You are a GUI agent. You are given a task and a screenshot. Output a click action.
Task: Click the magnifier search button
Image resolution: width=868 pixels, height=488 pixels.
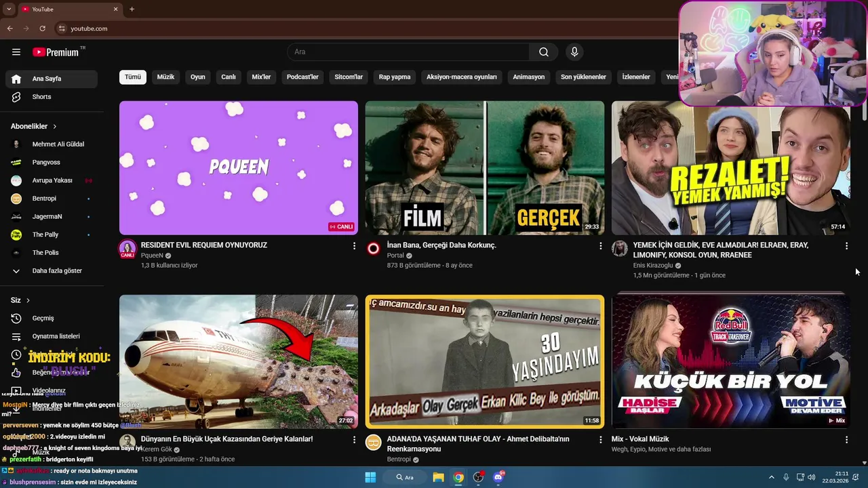pos(544,52)
